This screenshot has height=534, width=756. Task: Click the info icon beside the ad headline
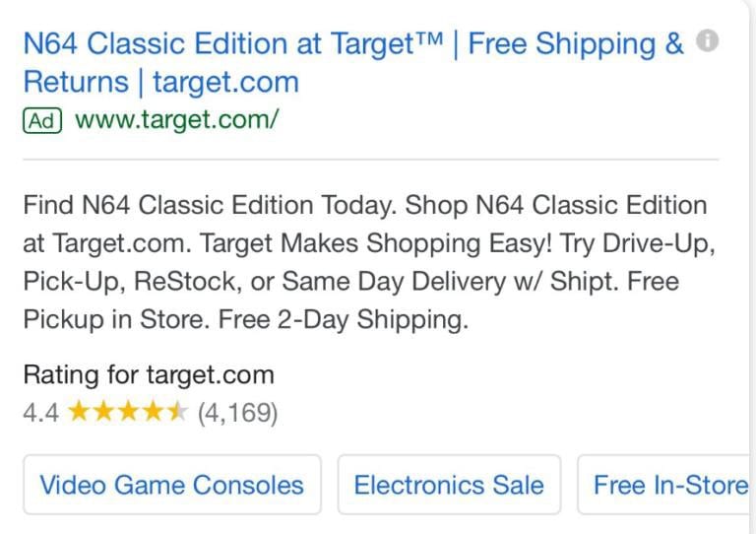click(707, 41)
